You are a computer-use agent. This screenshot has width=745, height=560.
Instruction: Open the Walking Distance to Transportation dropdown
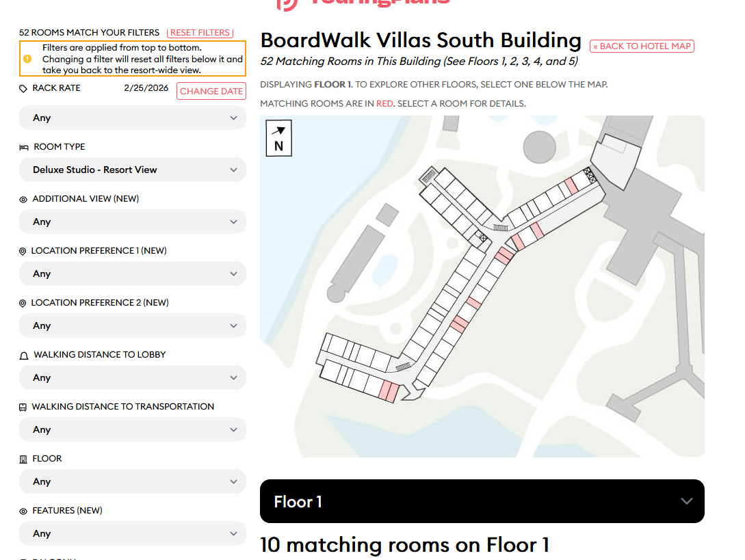[x=132, y=429]
